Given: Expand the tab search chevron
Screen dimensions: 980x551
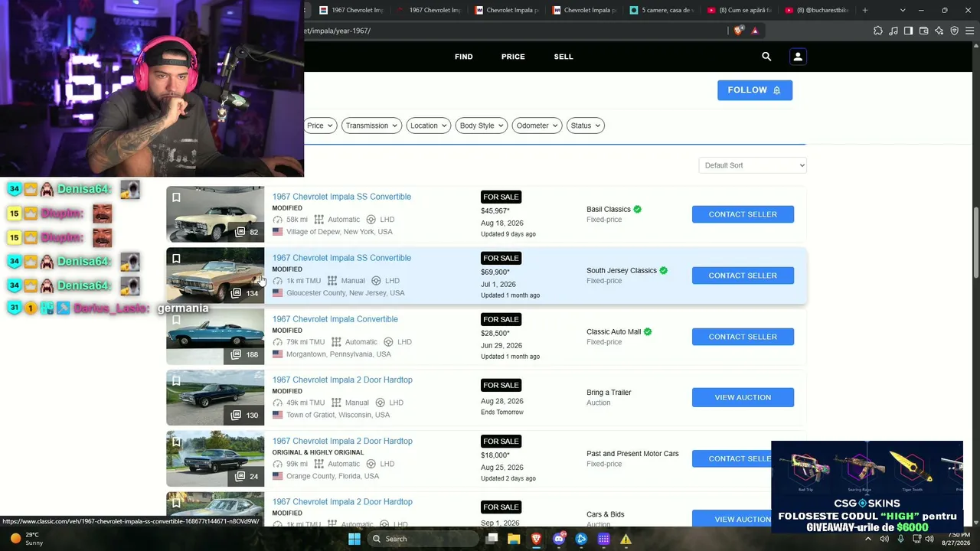Looking at the screenshot, I should click(x=903, y=10).
